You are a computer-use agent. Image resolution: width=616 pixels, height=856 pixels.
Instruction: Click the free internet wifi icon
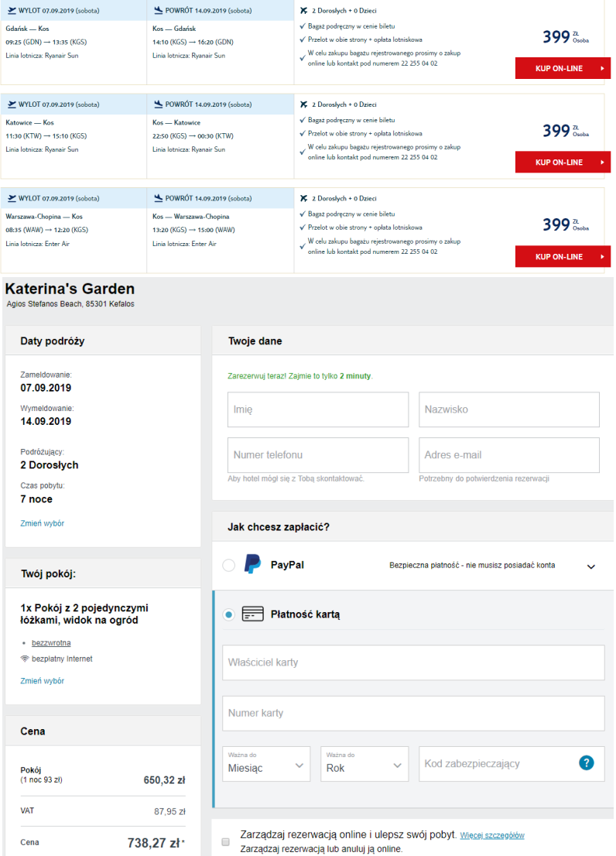pyautogui.click(x=25, y=659)
